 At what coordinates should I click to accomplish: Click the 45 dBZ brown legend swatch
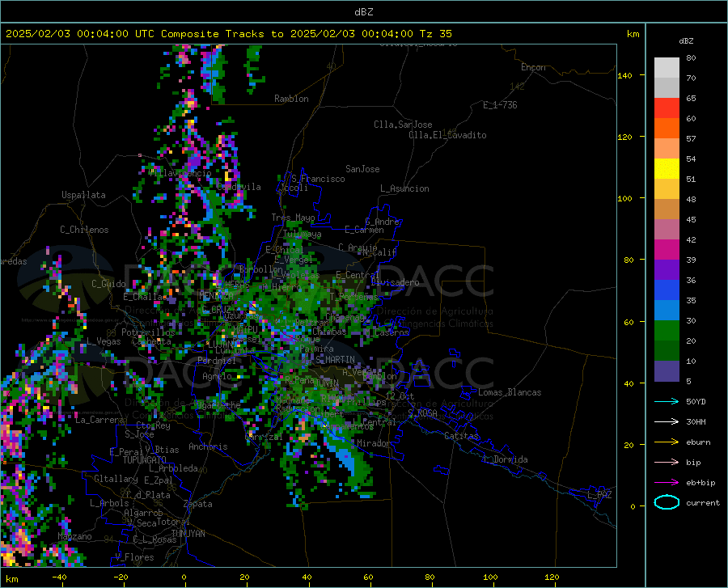pyautogui.click(x=667, y=209)
